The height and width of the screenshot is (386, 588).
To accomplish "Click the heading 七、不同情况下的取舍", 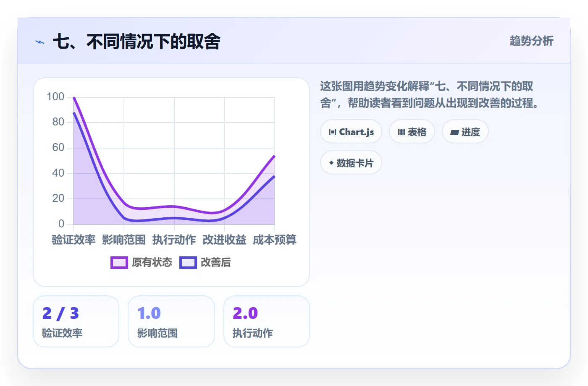I will tap(136, 42).
